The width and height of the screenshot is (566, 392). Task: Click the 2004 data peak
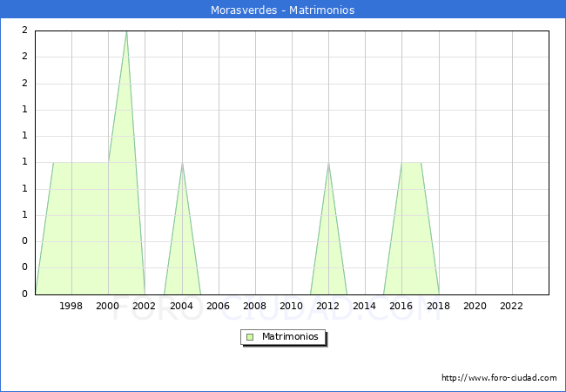[x=182, y=163]
